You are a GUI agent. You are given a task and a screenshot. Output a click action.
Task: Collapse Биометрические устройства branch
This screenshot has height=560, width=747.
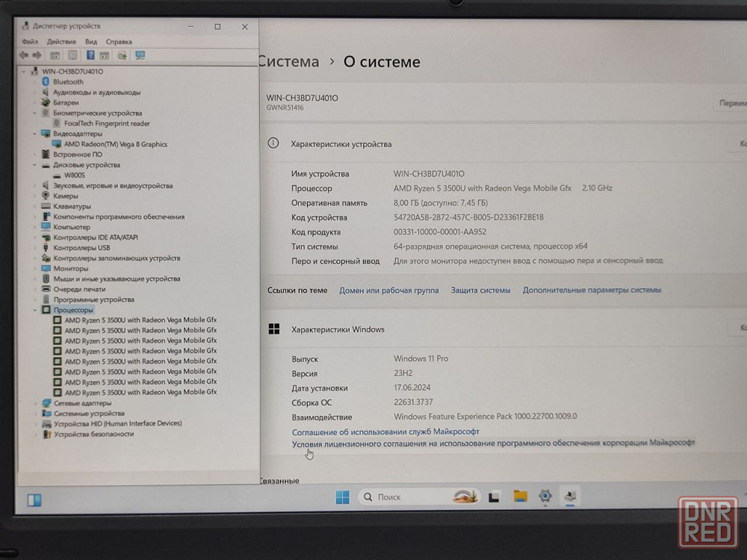35,113
